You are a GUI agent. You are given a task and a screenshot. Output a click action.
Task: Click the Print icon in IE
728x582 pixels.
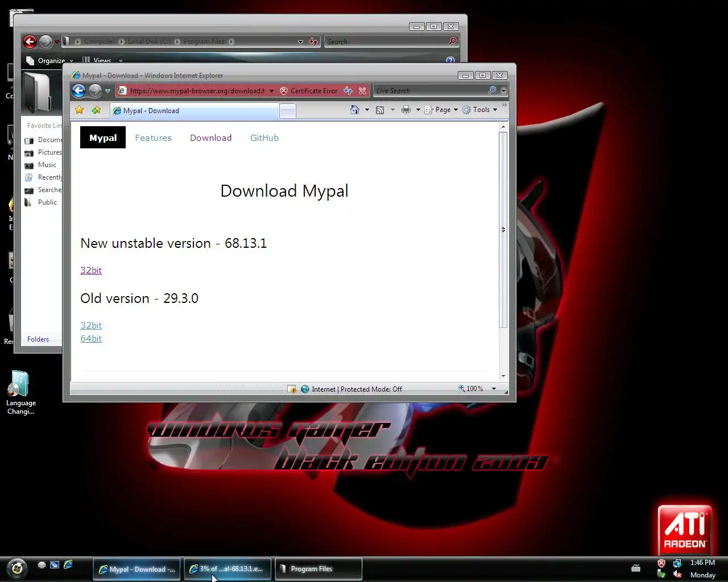click(406, 110)
